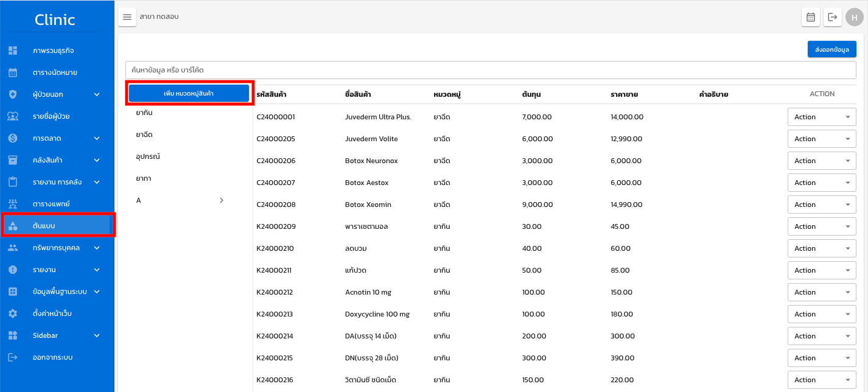Image resolution: width=868 pixels, height=392 pixels.
Task: Open Action dropdown for Doxycycline 100 mg
Action: [x=822, y=314]
